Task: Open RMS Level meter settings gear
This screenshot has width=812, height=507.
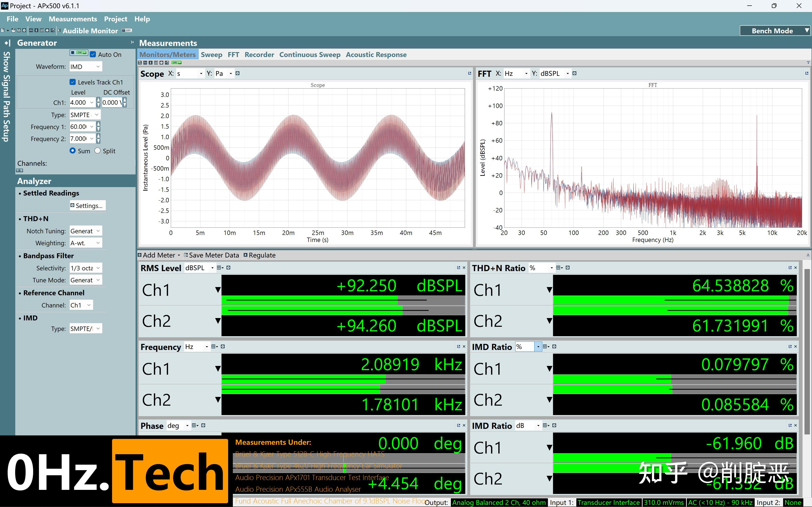Action: (229, 268)
